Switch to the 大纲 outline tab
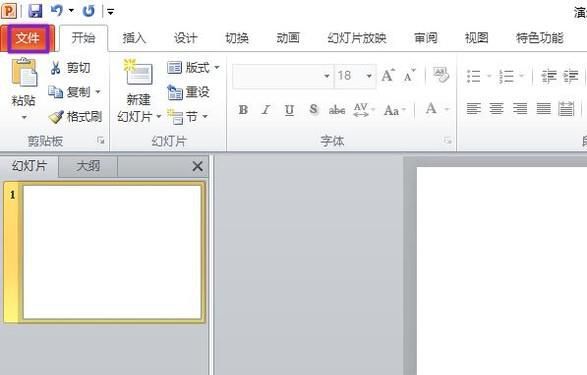Viewport: 587px width, 375px height. [88, 166]
